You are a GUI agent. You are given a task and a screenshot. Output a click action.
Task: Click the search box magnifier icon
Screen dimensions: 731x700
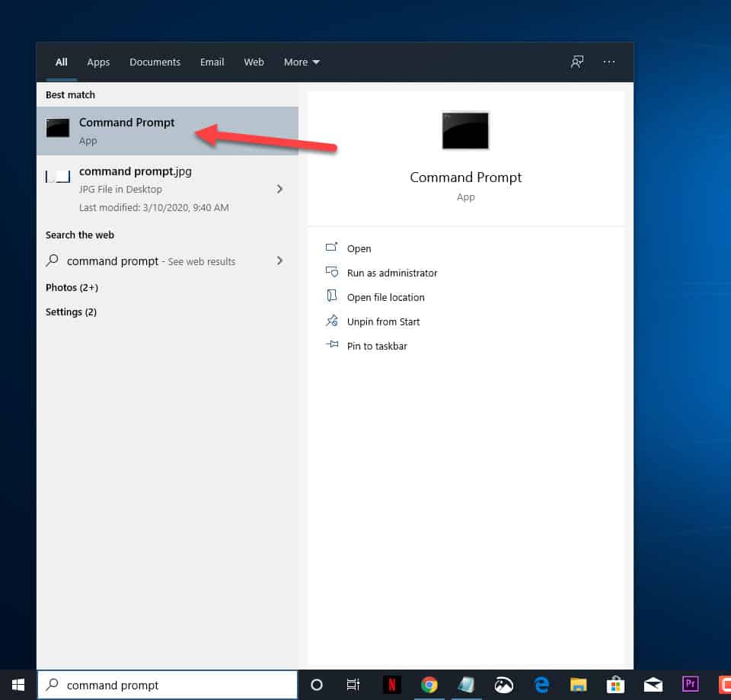pos(53,684)
